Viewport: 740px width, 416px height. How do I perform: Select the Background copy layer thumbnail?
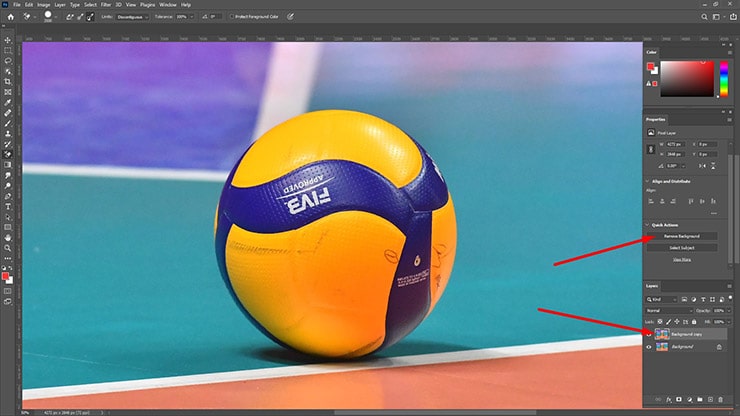[x=662, y=333]
